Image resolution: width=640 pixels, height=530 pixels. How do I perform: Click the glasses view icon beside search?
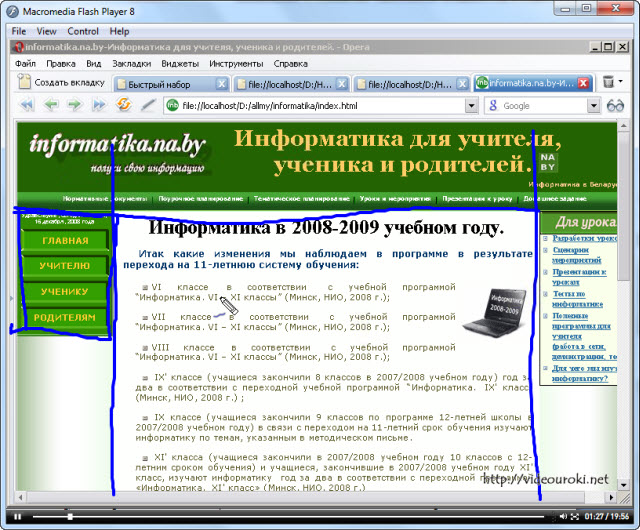click(x=615, y=106)
